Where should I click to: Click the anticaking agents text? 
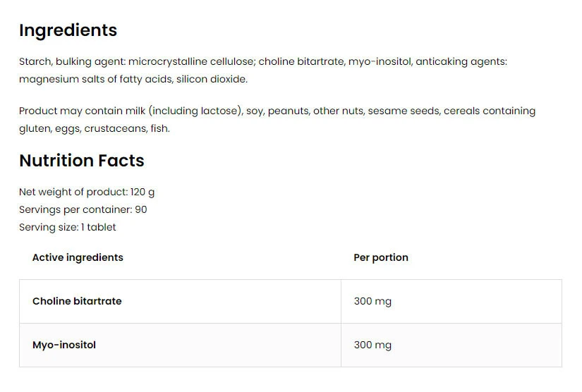(x=460, y=62)
